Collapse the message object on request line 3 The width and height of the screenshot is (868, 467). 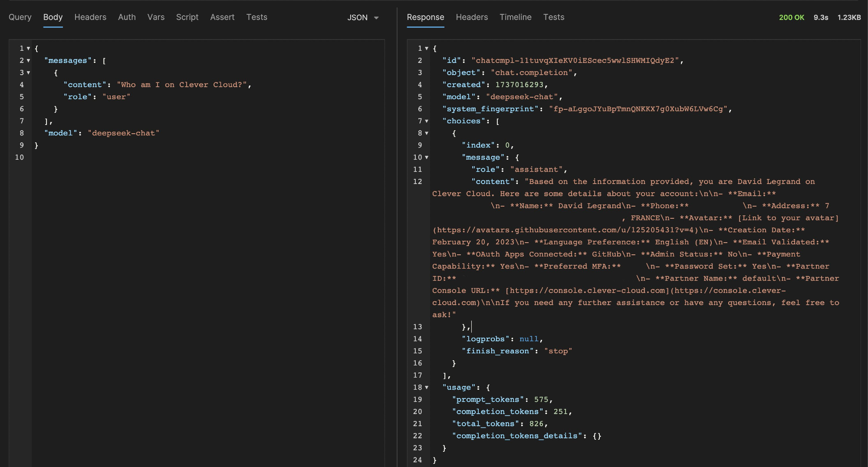coord(28,73)
